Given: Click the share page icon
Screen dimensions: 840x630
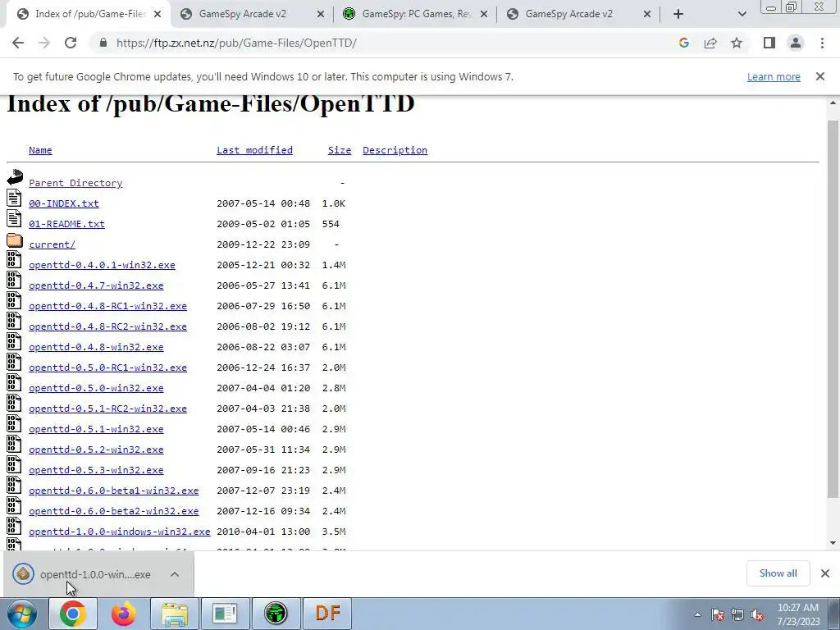Looking at the screenshot, I should coord(710,43).
